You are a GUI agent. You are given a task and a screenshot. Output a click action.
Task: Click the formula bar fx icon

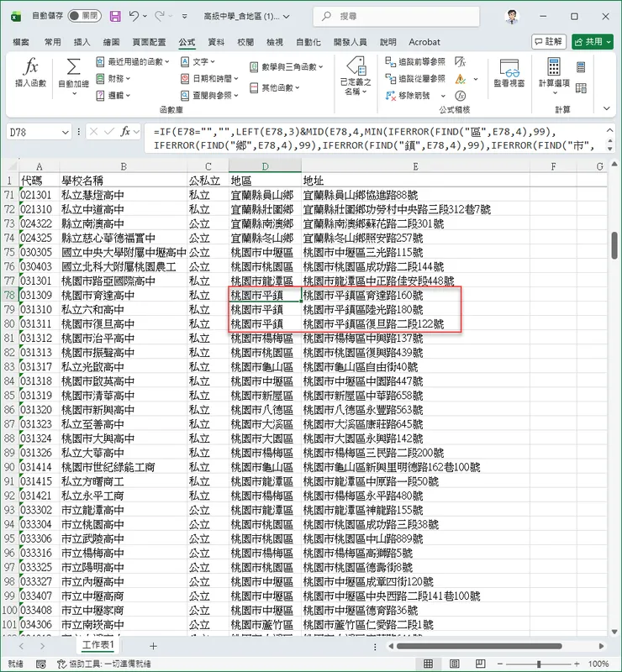[x=125, y=132]
